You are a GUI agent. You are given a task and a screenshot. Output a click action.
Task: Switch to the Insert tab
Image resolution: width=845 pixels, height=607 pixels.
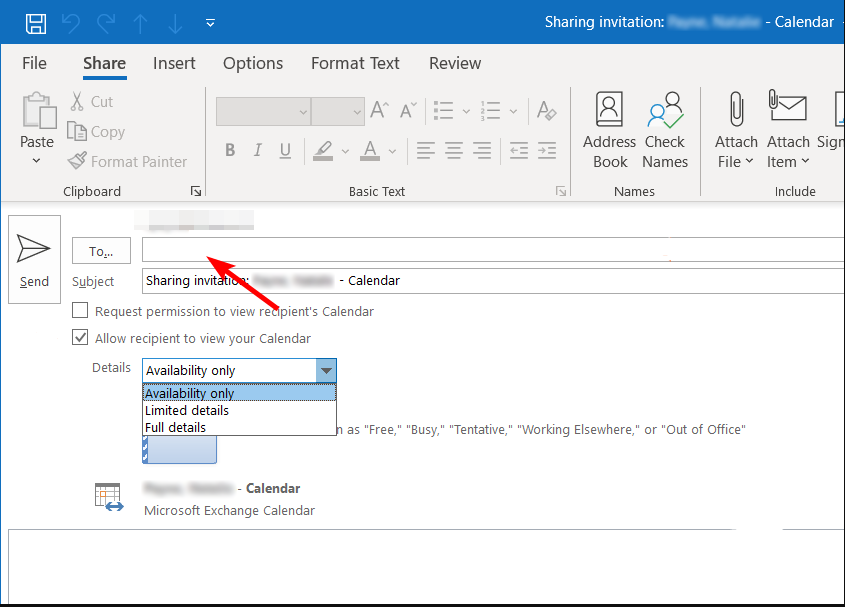[174, 63]
